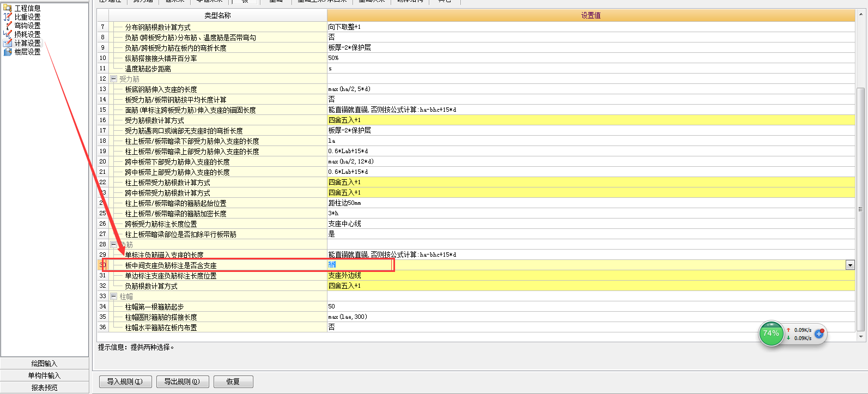This screenshot has width=868, height=394.
Task: Switch to 单构件输入 panel
Action: [x=44, y=375]
